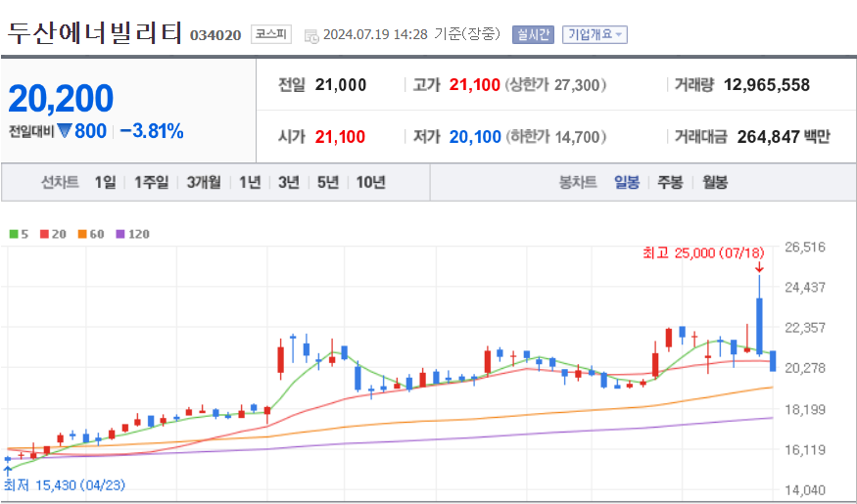857x504 pixels.
Task: Select the 1일 line chart tab
Action: click(x=106, y=182)
